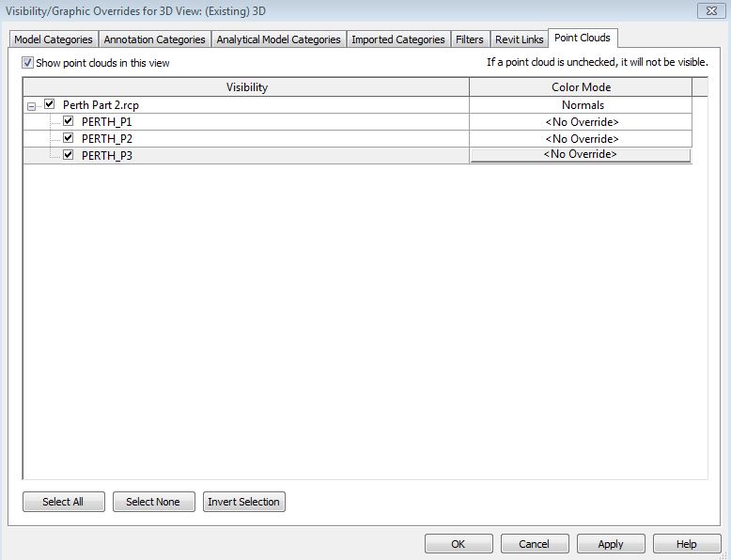Close the Visibility/Graphic Overrides dialog

coord(711,10)
